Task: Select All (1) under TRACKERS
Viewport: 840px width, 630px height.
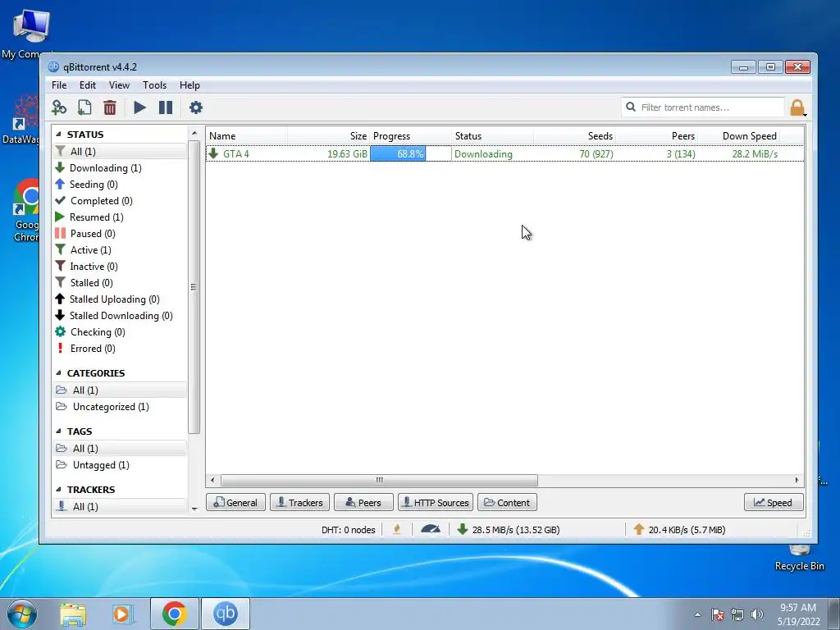Action: tap(120, 507)
